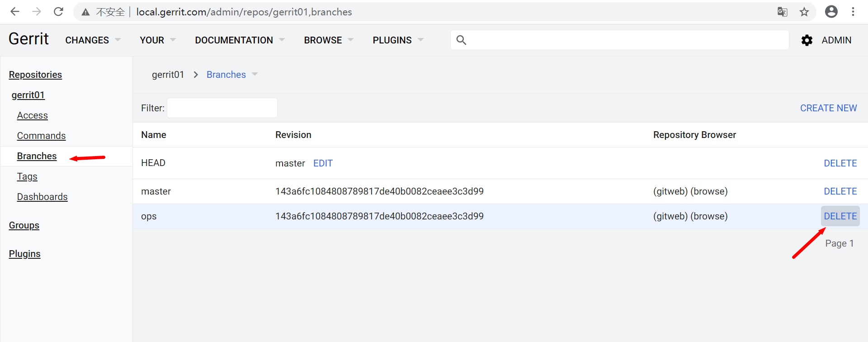Click the master branch revision hash

[379, 191]
